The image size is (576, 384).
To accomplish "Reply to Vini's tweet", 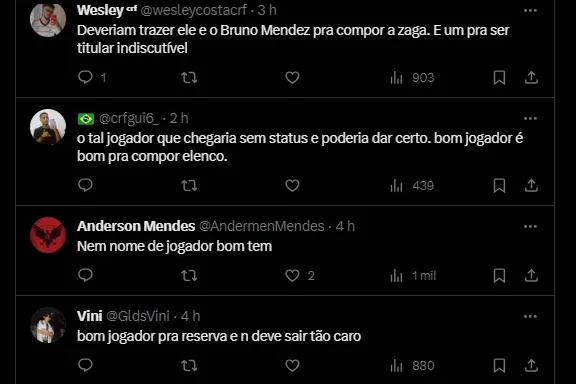I will coord(85,365).
